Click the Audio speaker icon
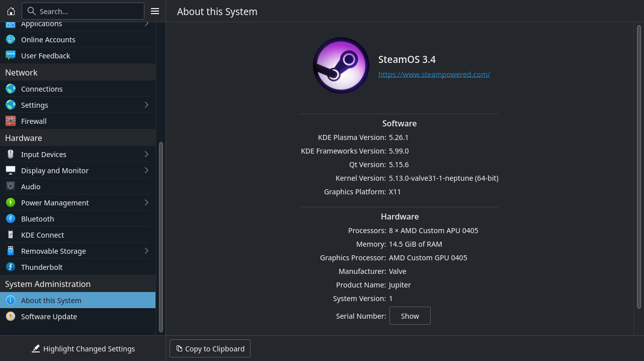 [x=11, y=186]
